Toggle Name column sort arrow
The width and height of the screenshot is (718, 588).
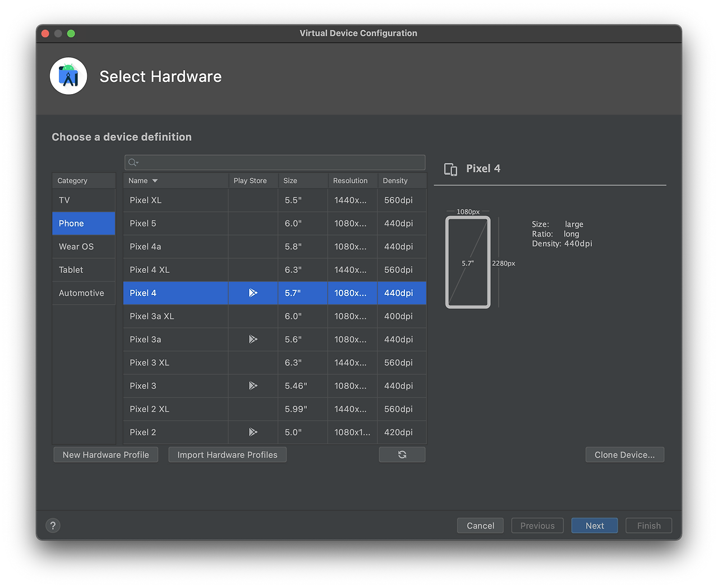[x=155, y=180]
